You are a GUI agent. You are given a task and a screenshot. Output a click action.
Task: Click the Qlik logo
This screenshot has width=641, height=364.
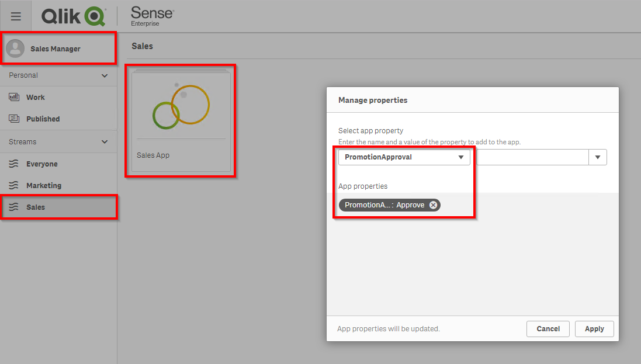(74, 16)
